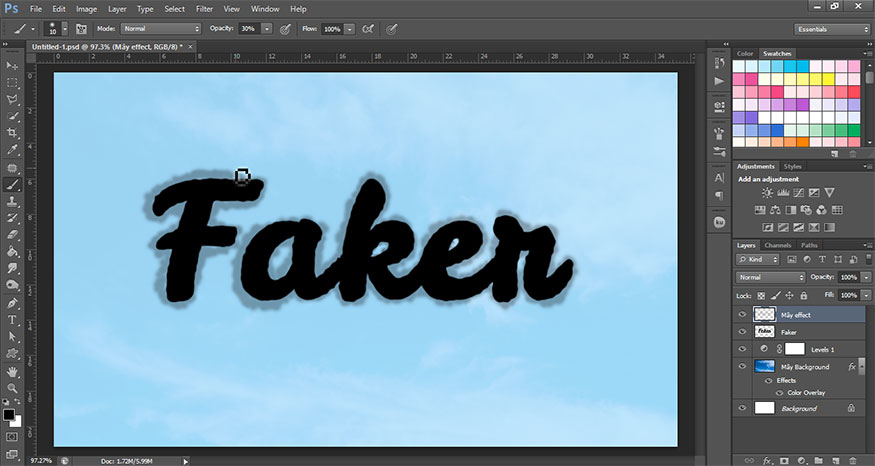Switch to the Paths tab
This screenshot has width=875, height=466.
809,245
